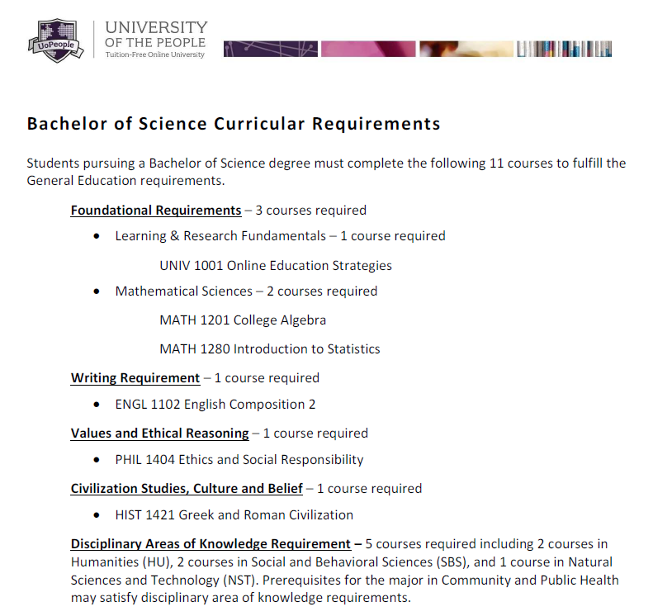Click MATH 1280 Introduction to Statistics course
The image size is (672, 616).
click(269, 348)
